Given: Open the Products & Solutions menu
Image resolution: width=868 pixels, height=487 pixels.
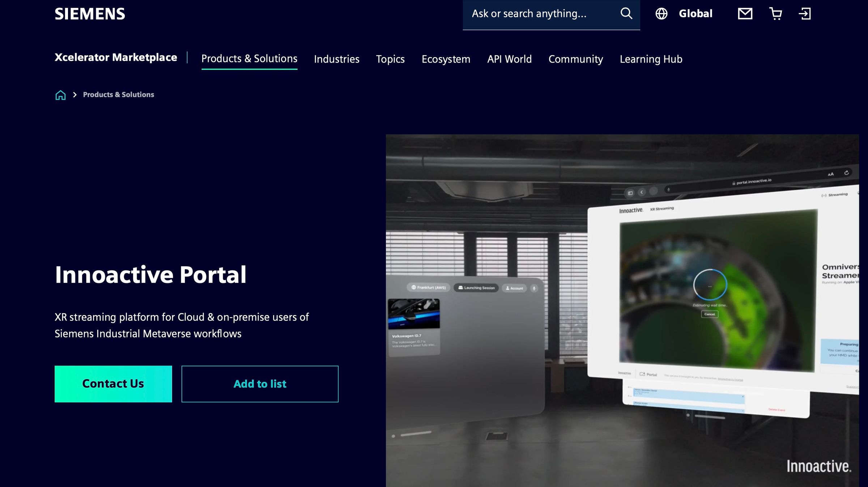Looking at the screenshot, I should tap(249, 59).
